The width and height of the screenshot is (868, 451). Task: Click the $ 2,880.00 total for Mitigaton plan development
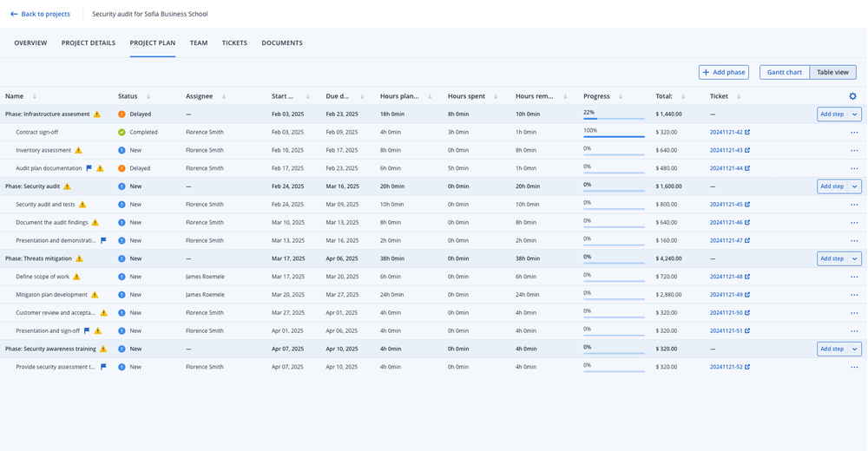tap(668, 295)
